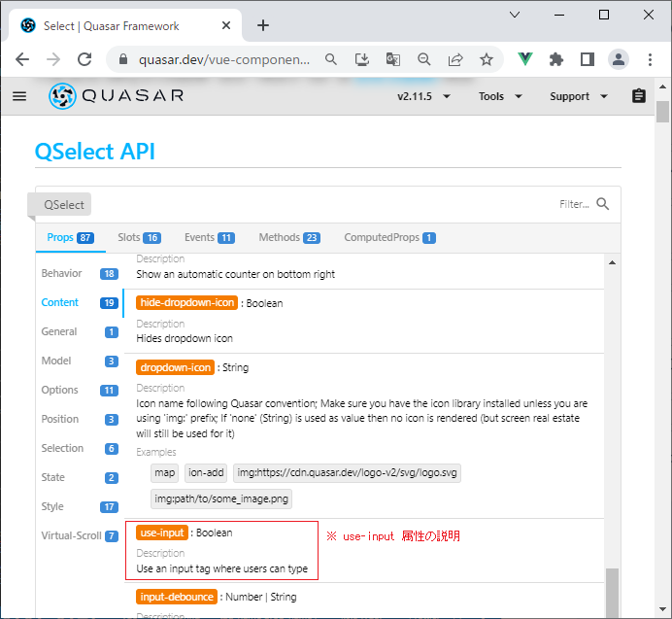Go back to previous page
The image size is (672, 619).
22,59
